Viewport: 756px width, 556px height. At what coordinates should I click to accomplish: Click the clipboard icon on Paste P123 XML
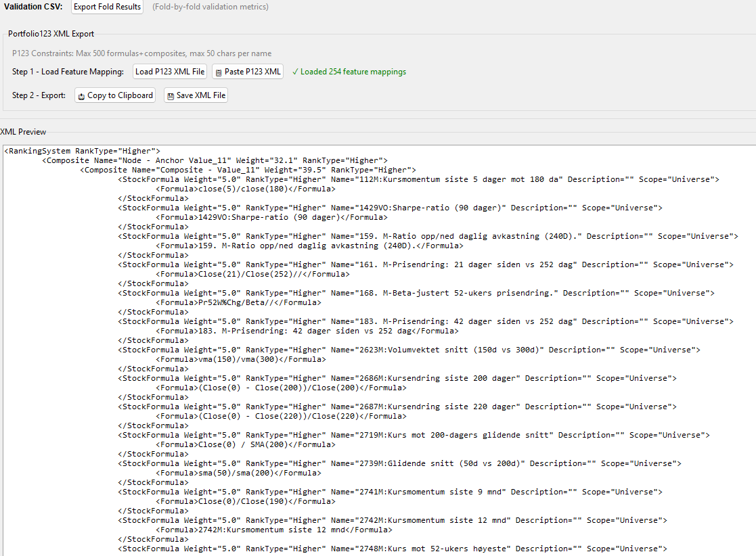tap(219, 72)
